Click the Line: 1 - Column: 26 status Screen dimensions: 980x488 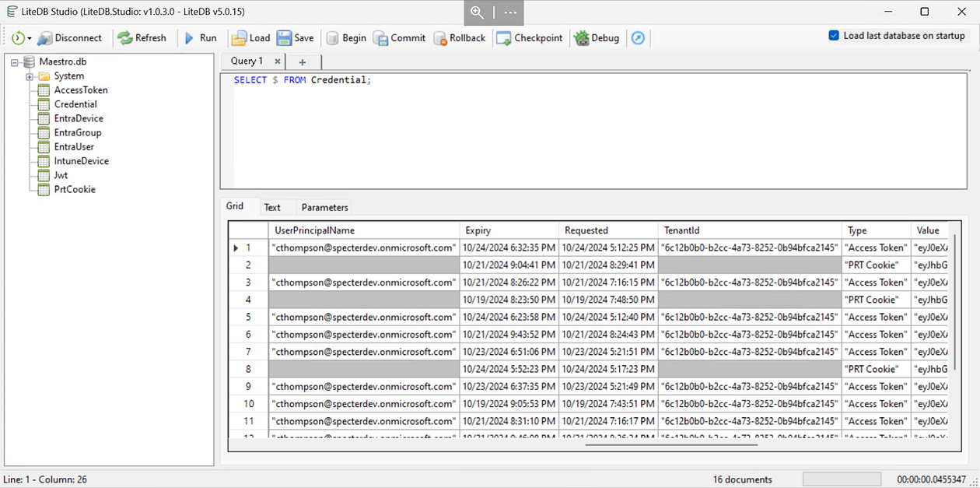coord(45,479)
